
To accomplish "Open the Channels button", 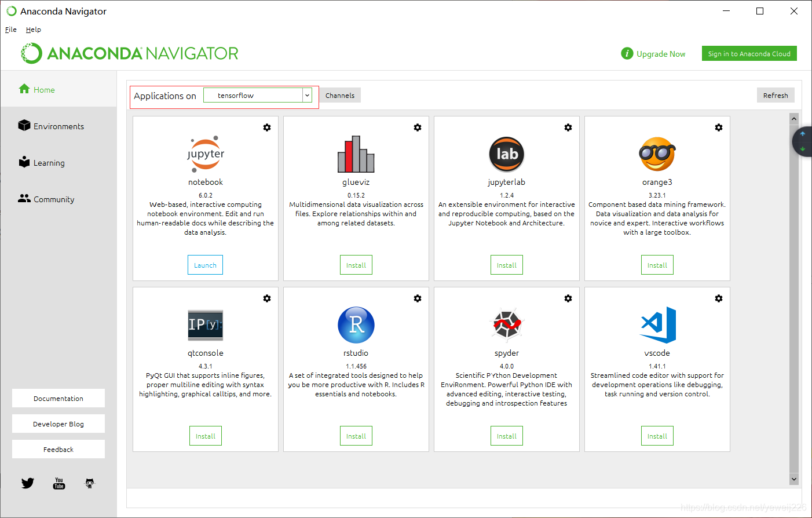I will click(x=340, y=96).
